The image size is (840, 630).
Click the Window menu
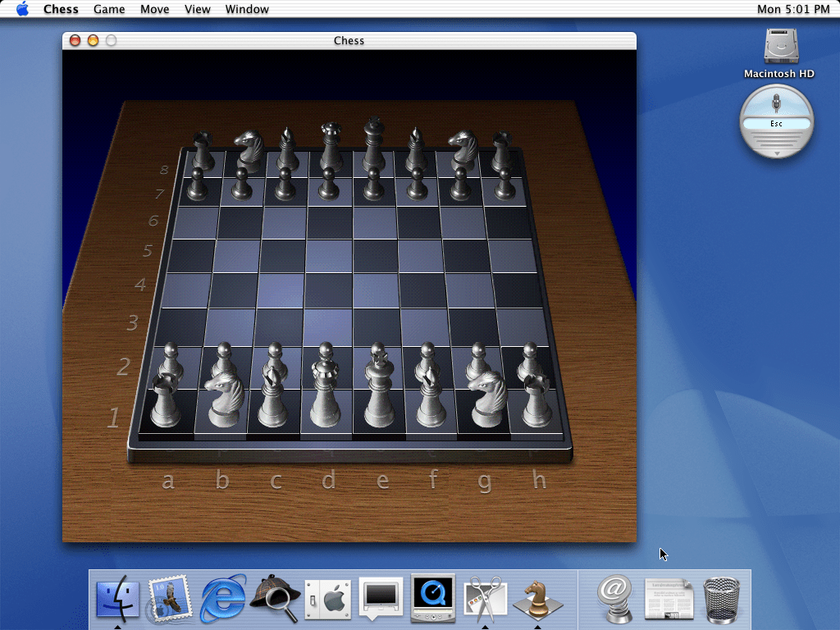tap(247, 9)
